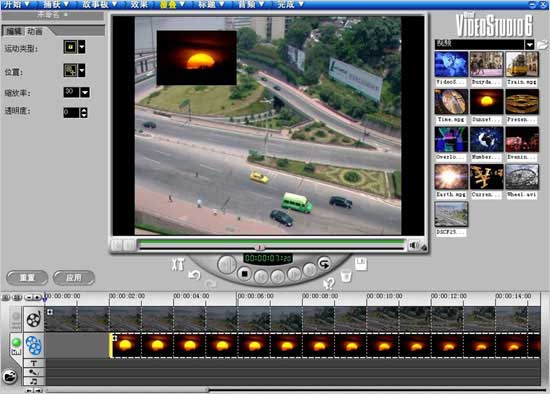Switch to the 编辑 tab
This screenshot has height=394, width=550.
tap(14, 31)
